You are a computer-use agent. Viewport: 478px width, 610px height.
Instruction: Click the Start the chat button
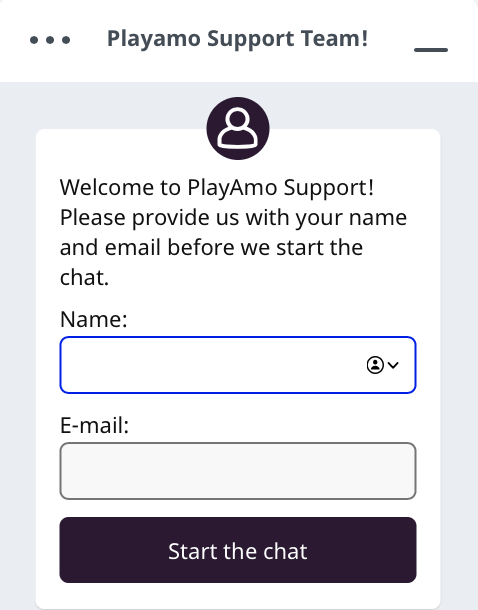point(238,550)
